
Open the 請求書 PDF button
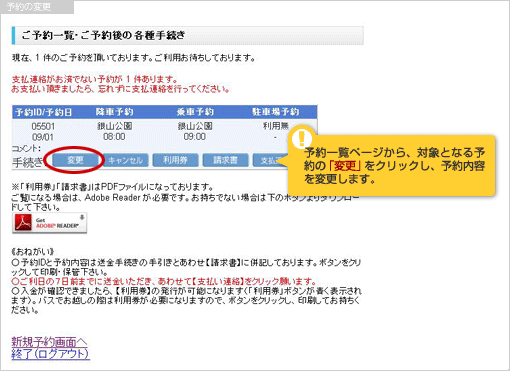pyautogui.click(x=225, y=160)
